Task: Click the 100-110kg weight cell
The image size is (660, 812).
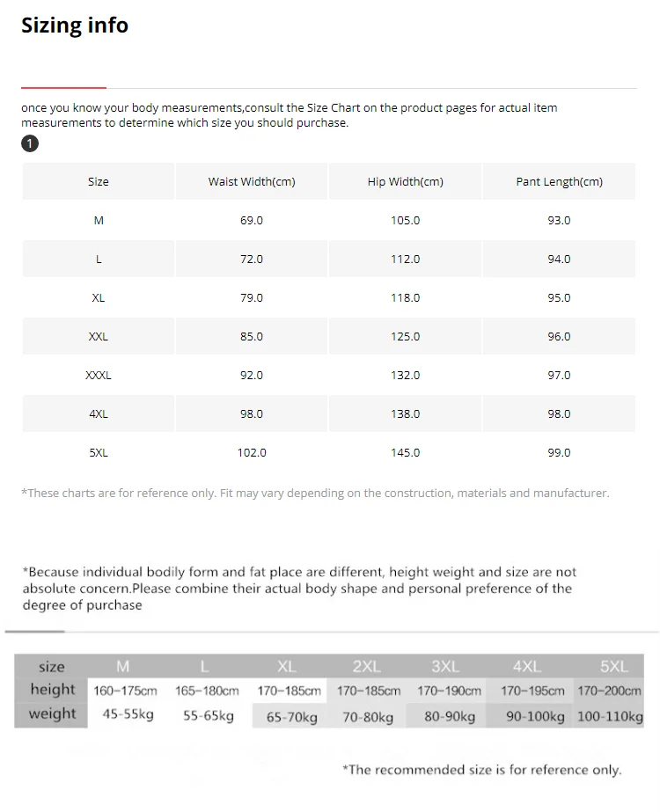Action: tap(610, 717)
